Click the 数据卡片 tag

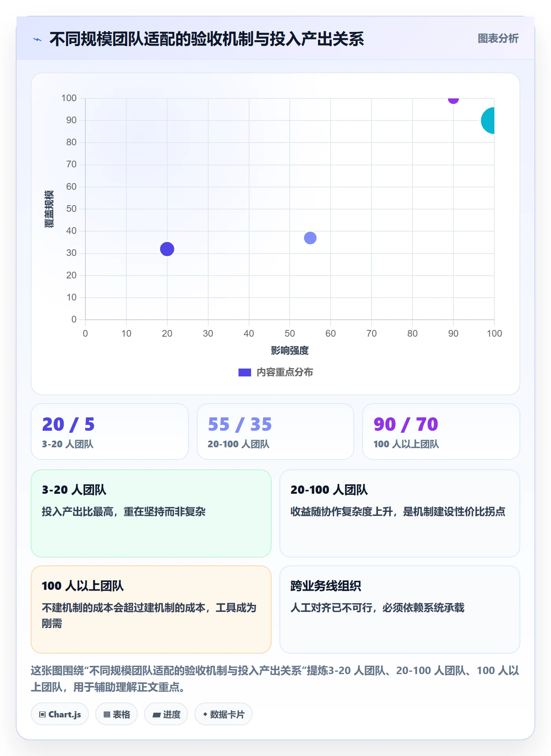[x=224, y=714]
